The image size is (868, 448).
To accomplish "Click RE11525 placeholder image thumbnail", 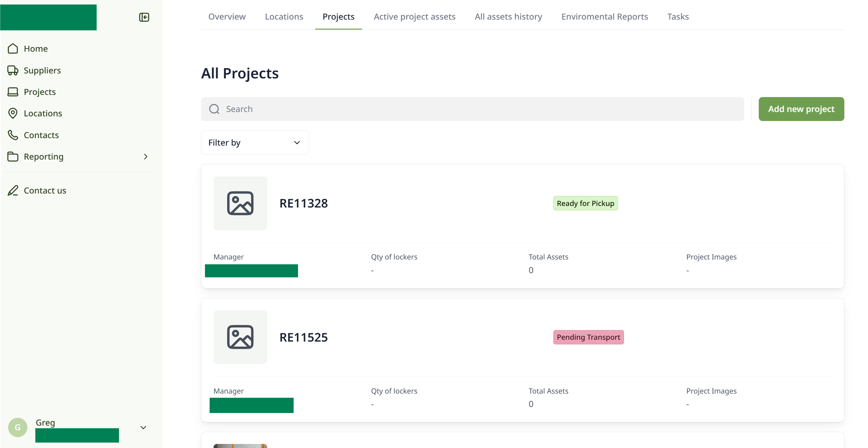I will (240, 337).
